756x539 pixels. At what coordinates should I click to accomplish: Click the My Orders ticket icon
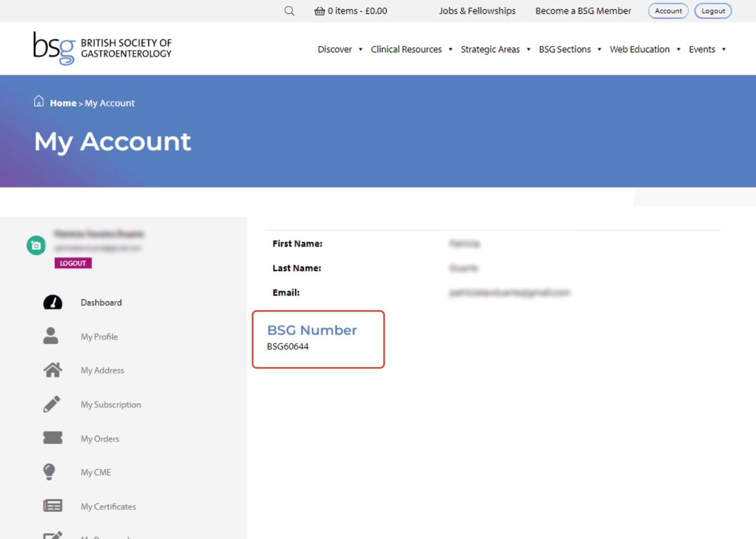point(52,438)
